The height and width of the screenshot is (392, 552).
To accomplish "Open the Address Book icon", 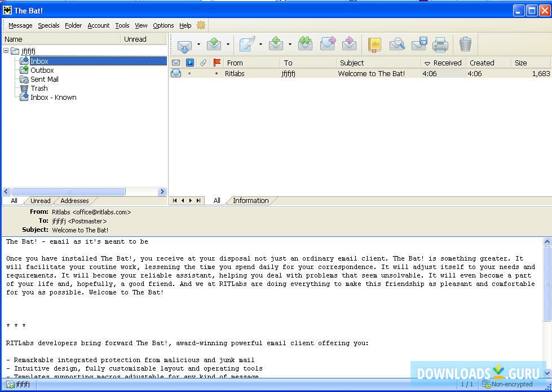I will (374, 45).
